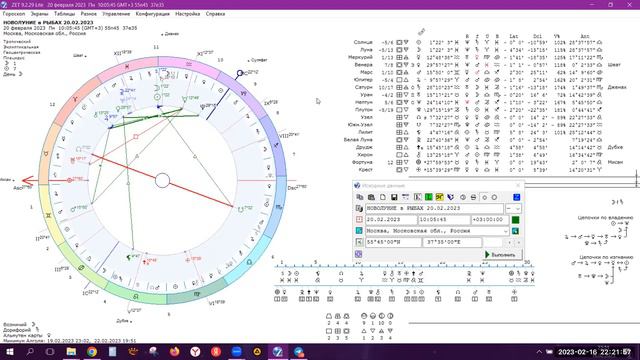Click the teal atlas icon right of the city field
Image resolution: width=640 pixels, height=360 pixels.
click(x=516, y=231)
